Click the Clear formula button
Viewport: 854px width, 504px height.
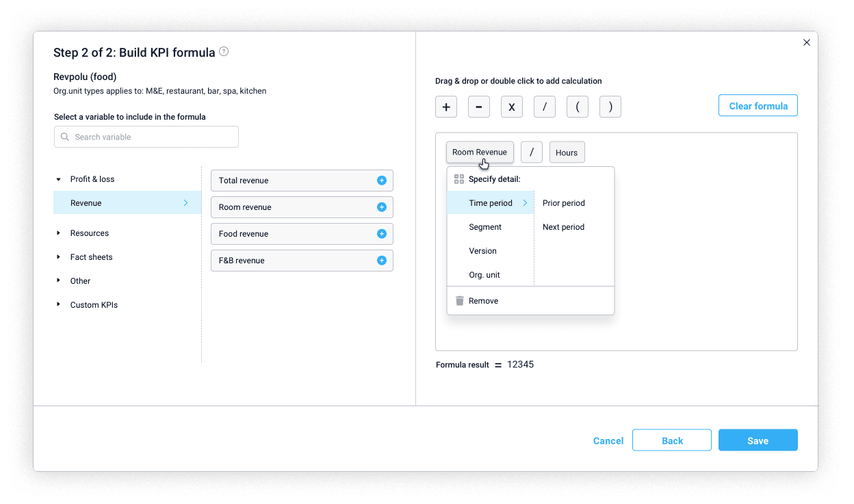point(758,106)
